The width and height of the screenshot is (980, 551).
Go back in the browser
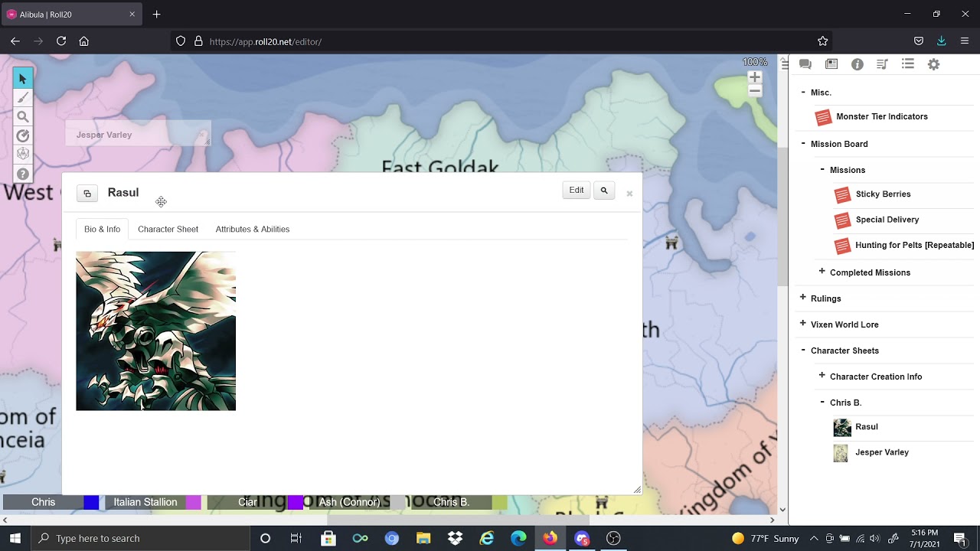click(15, 41)
